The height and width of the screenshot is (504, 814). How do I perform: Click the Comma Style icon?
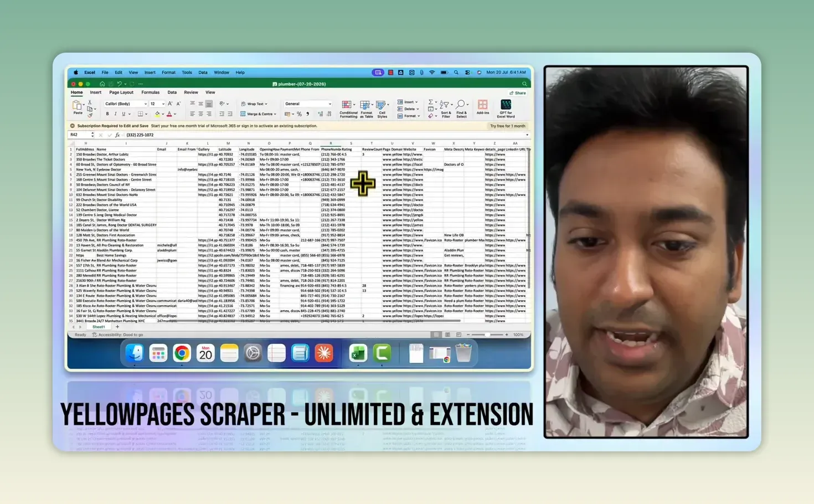[308, 114]
